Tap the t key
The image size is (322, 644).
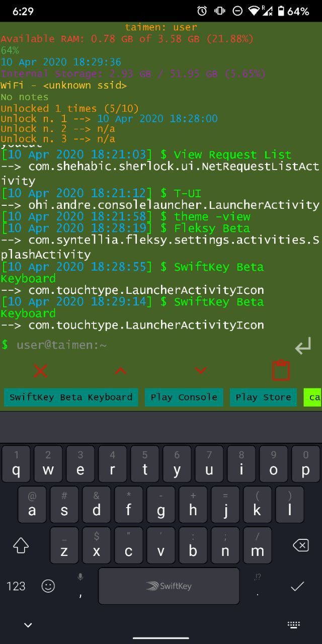pos(145,464)
